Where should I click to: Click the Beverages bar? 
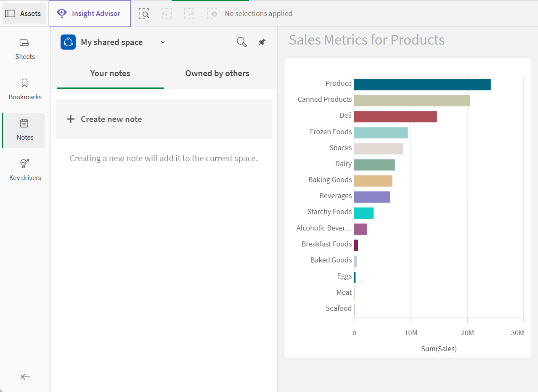coord(372,197)
